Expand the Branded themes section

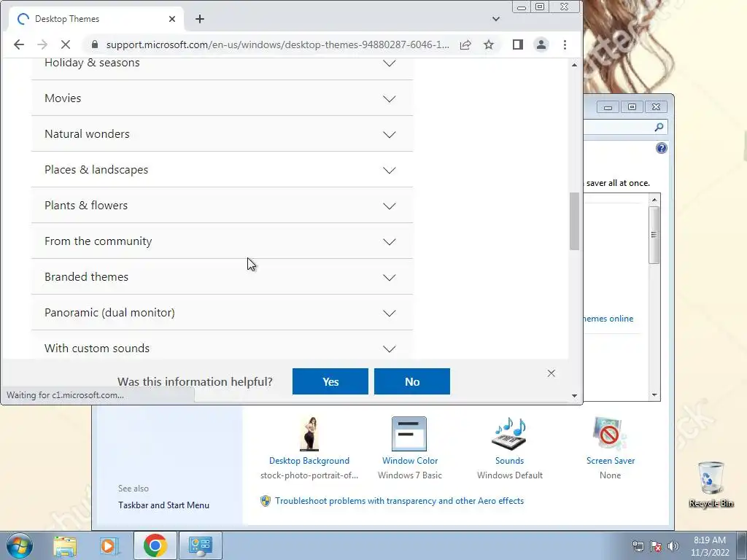(222, 276)
